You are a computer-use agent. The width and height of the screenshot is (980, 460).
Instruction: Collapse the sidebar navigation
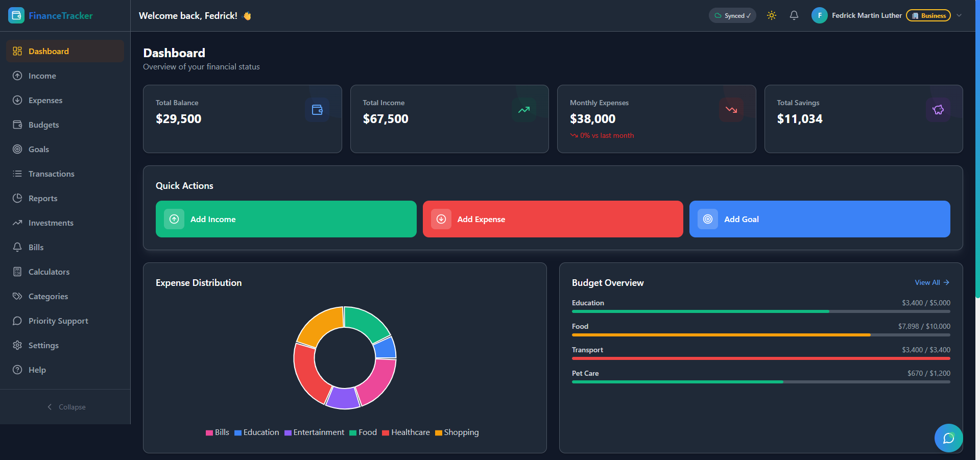pos(65,407)
